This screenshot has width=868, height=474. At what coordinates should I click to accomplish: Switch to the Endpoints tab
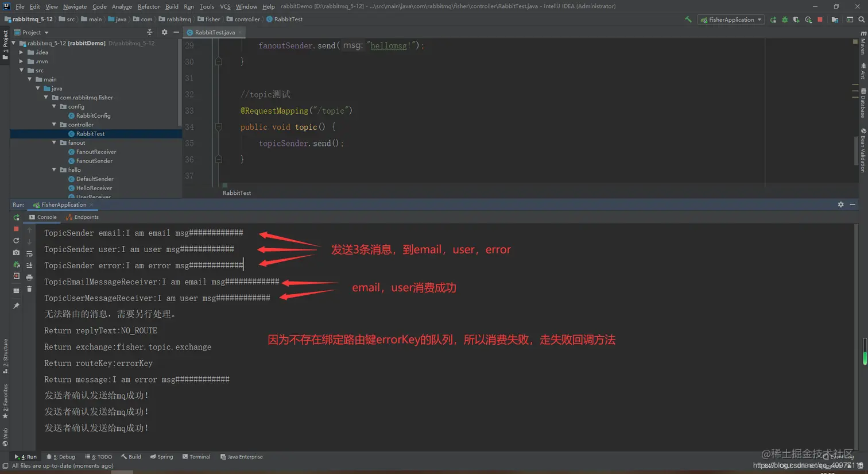(82, 217)
